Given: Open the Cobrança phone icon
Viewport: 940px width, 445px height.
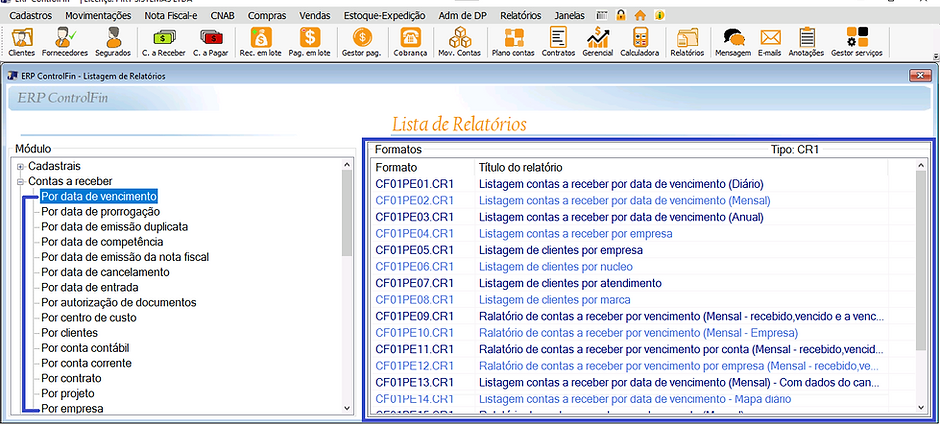Looking at the screenshot, I should pyautogui.click(x=411, y=42).
